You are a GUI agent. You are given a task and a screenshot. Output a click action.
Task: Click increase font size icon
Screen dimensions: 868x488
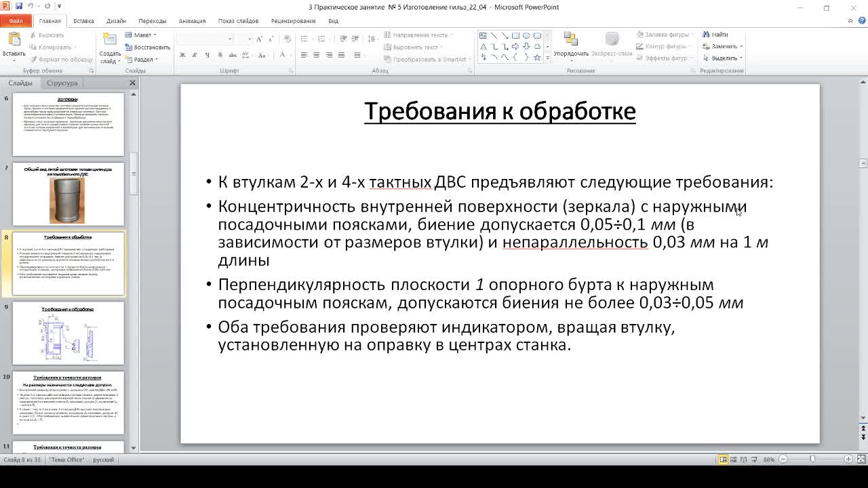260,39
